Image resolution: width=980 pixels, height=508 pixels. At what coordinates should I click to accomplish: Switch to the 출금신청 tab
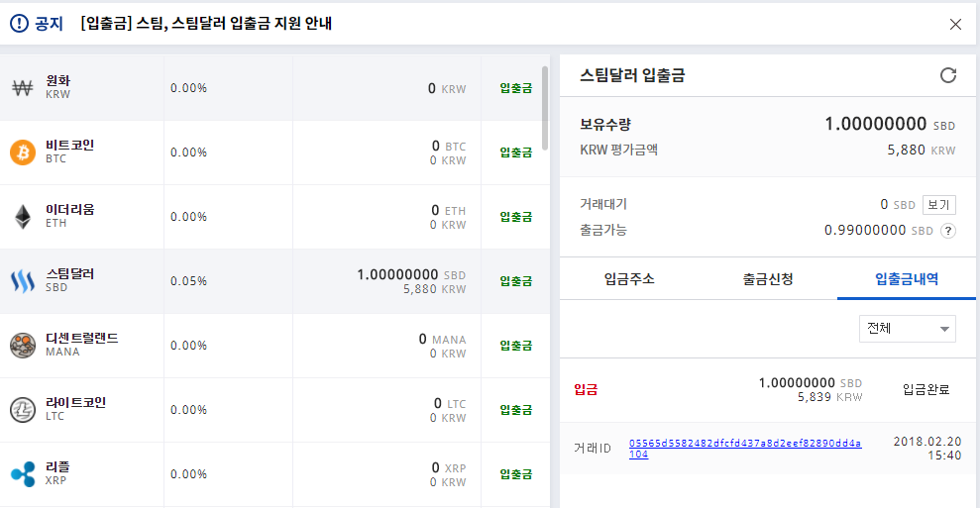point(768,278)
